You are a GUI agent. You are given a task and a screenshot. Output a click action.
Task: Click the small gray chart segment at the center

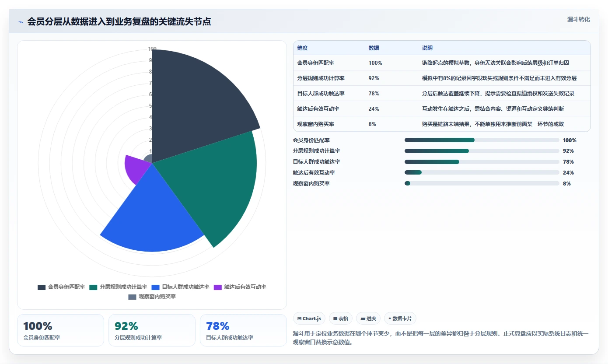point(149,159)
